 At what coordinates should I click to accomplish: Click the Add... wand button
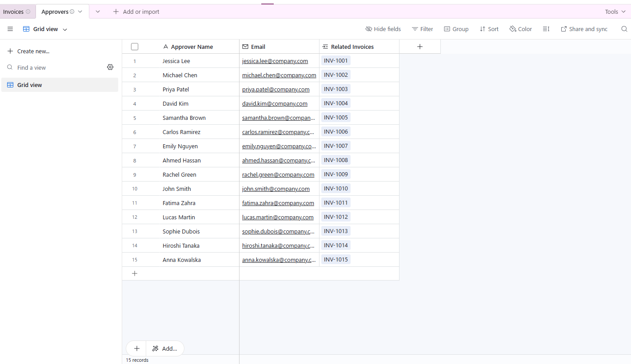[164, 348]
